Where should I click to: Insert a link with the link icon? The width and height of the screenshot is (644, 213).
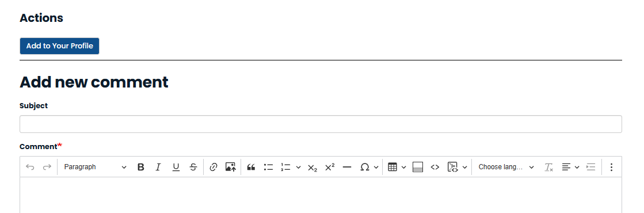213,167
